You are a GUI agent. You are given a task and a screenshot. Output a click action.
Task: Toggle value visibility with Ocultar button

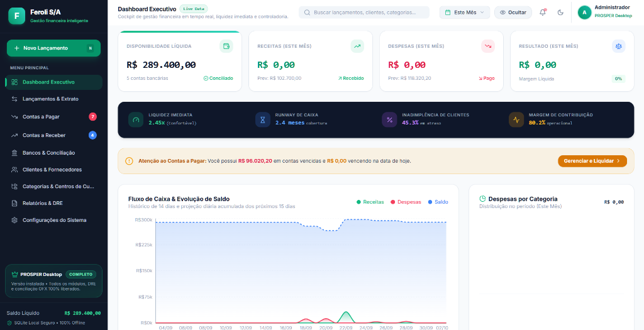[x=513, y=13]
